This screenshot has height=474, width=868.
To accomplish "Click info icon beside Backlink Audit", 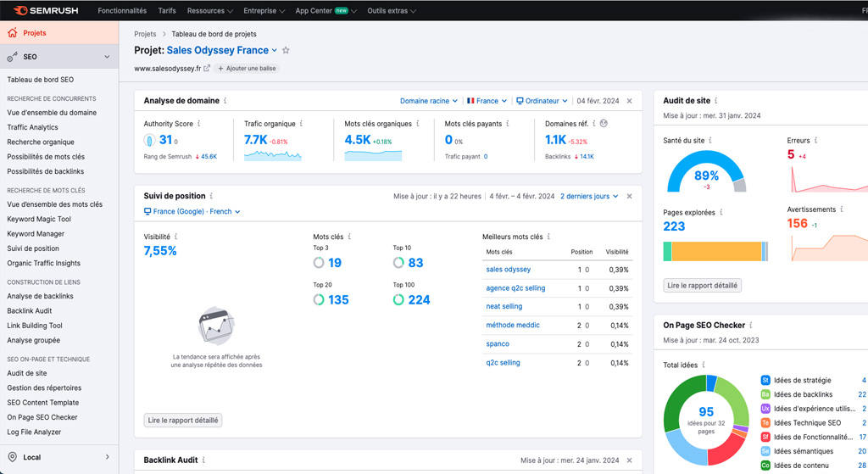I will [203, 460].
